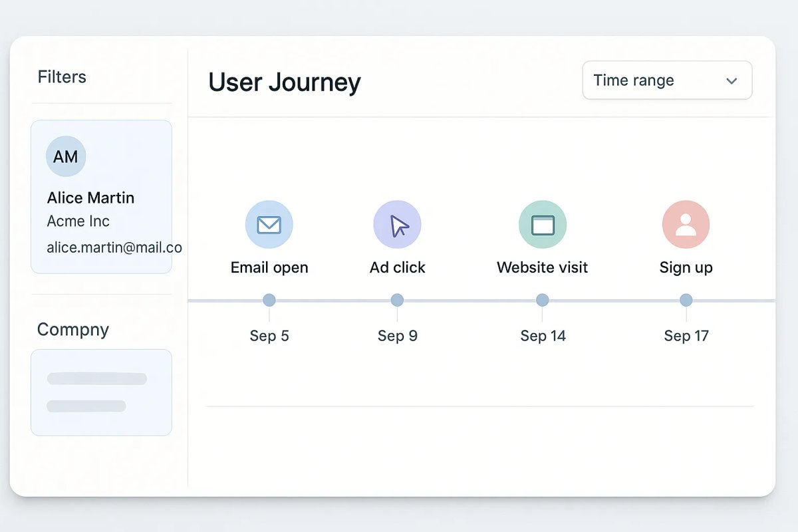Click the alice.martin@mail.co email link

(113, 247)
